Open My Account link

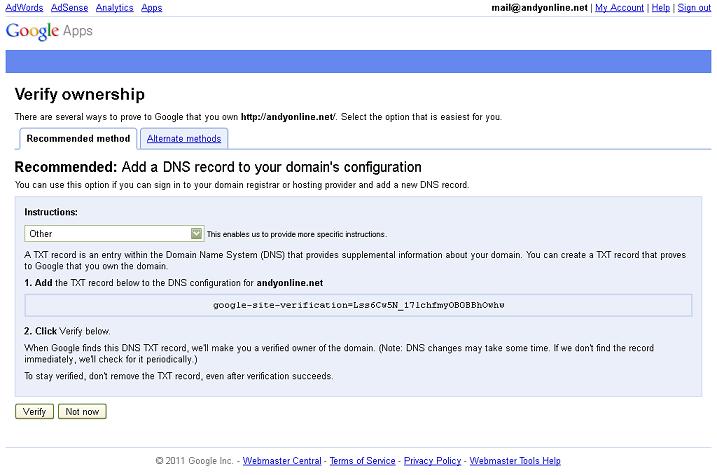point(619,8)
